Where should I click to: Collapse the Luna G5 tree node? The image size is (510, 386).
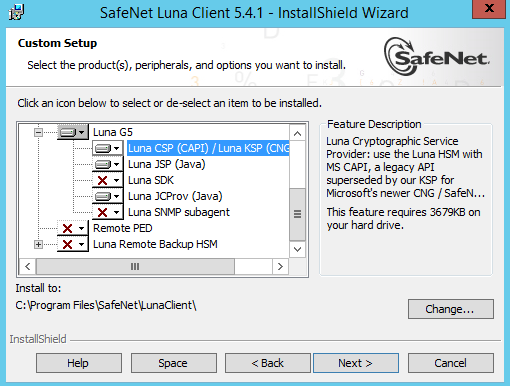point(38,133)
